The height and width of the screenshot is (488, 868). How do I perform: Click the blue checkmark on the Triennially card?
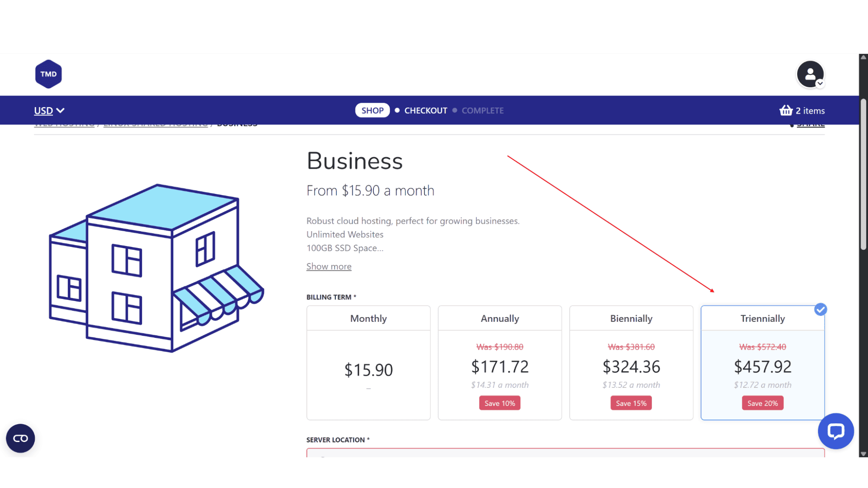(x=820, y=309)
